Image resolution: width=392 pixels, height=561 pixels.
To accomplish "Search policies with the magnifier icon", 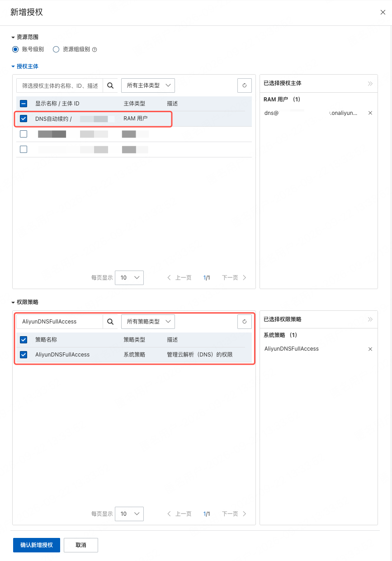I will [x=110, y=322].
